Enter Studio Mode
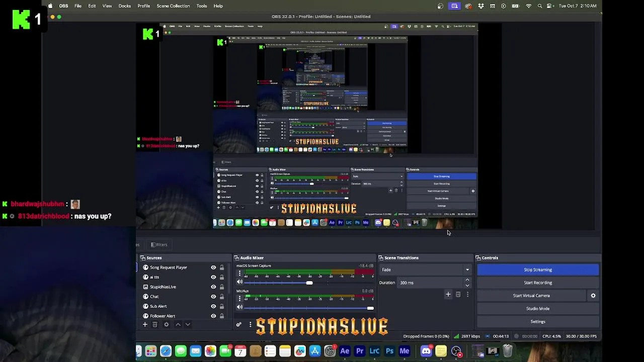Viewport: 644px width, 362px height. coord(538,309)
